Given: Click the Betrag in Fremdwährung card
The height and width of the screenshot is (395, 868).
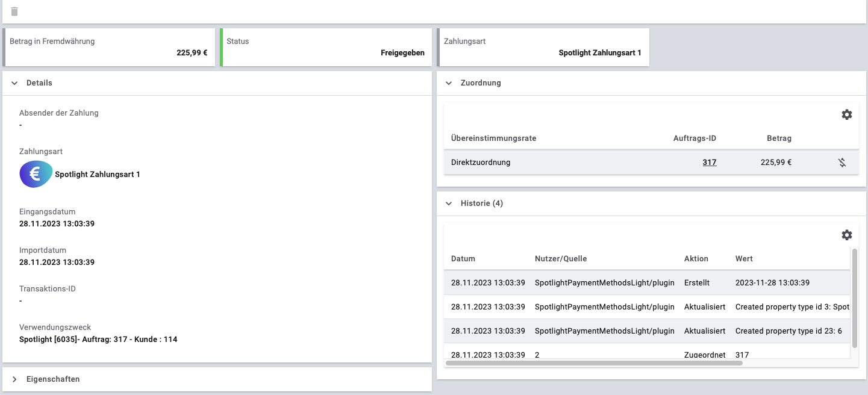Looking at the screenshot, I should [x=109, y=47].
